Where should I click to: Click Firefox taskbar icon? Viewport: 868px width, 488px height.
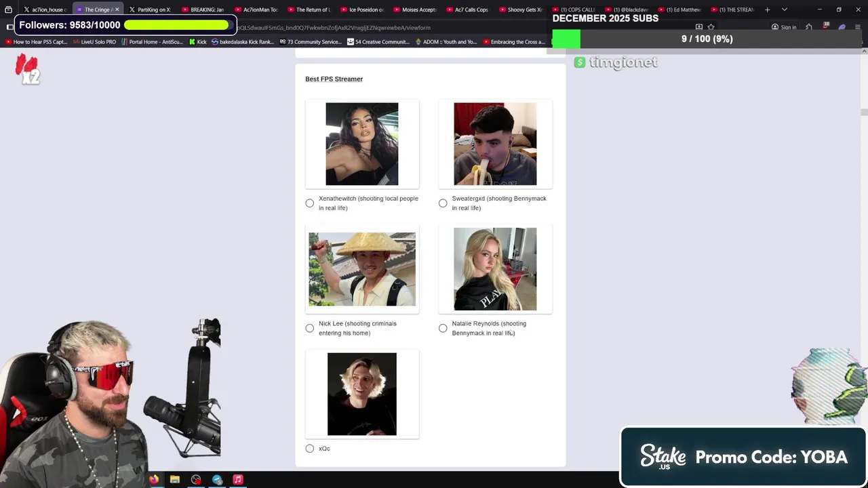click(x=154, y=480)
